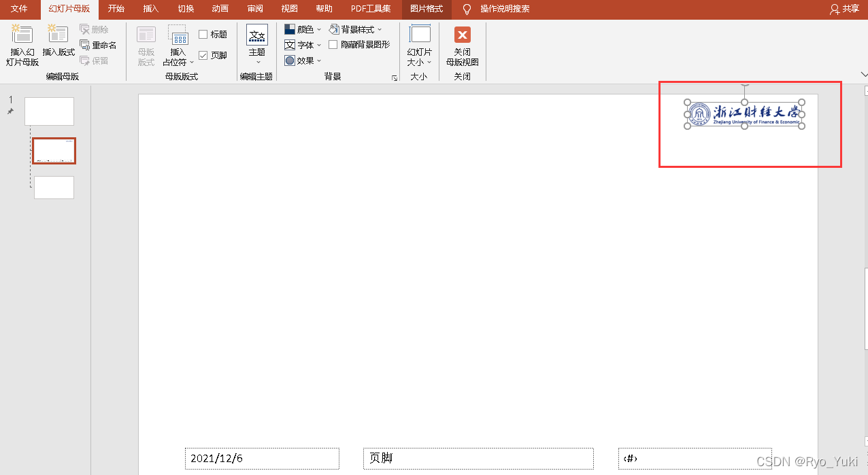Viewport: 868px width, 475px height.
Task: Open the Colors (颜色) dropdown
Action: (303, 29)
